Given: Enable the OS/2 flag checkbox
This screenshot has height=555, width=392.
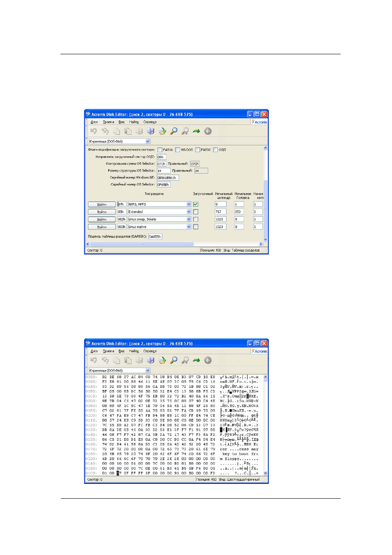Looking at the screenshot, I should click(215, 150).
